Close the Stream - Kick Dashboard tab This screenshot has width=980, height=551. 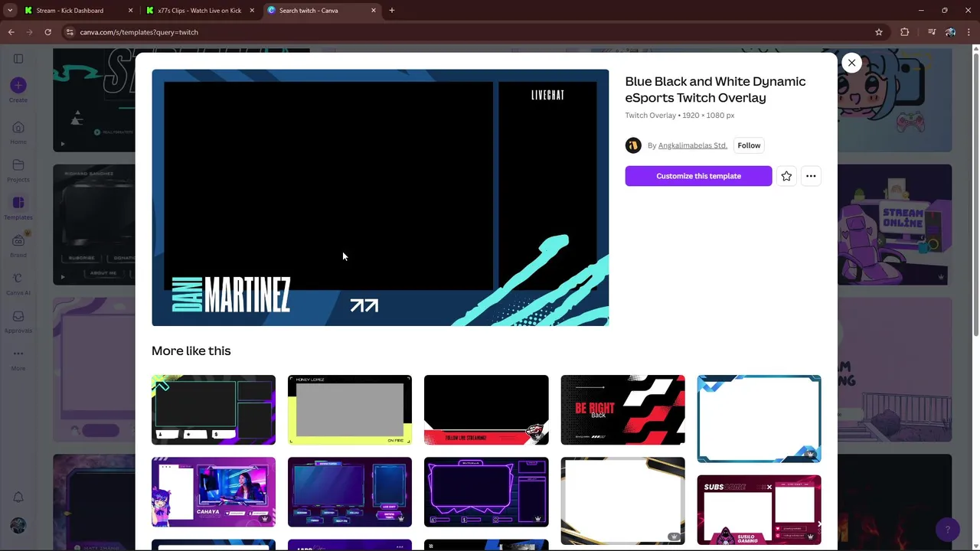pyautogui.click(x=130, y=11)
